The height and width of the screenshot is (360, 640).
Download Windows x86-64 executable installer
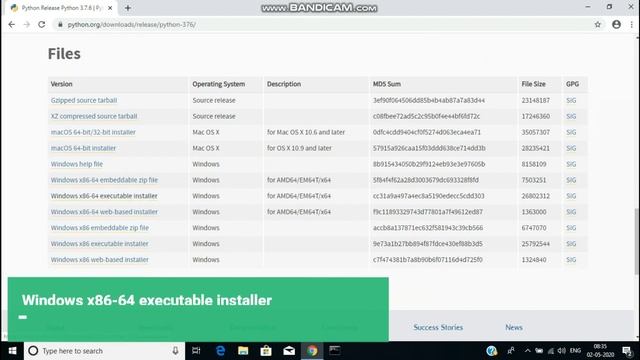click(104, 196)
